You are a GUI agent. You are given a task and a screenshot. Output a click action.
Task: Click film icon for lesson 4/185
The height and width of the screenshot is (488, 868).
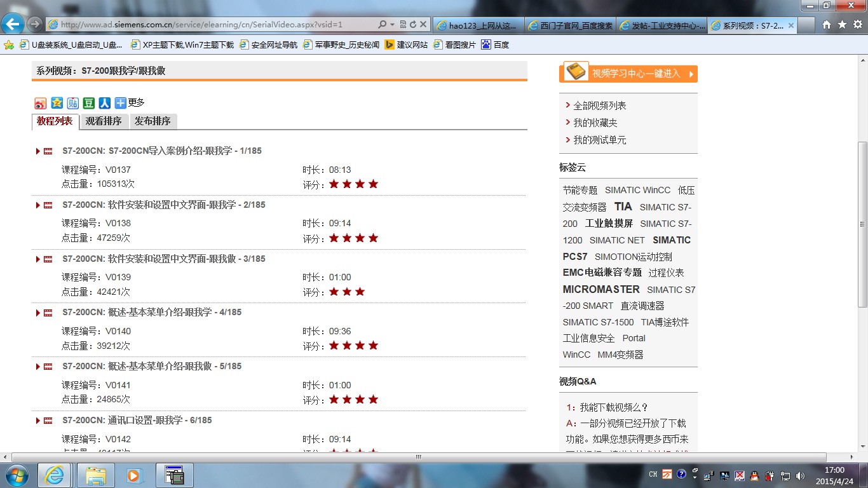[x=48, y=313]
